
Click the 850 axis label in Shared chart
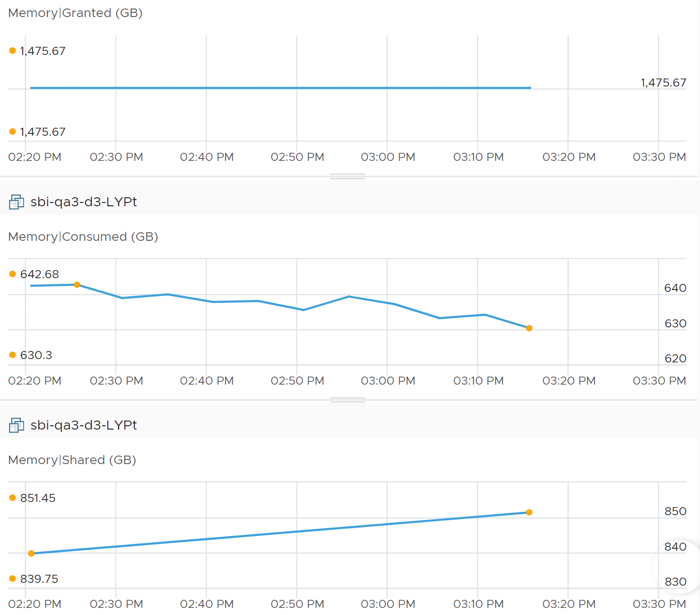(675, 511)
